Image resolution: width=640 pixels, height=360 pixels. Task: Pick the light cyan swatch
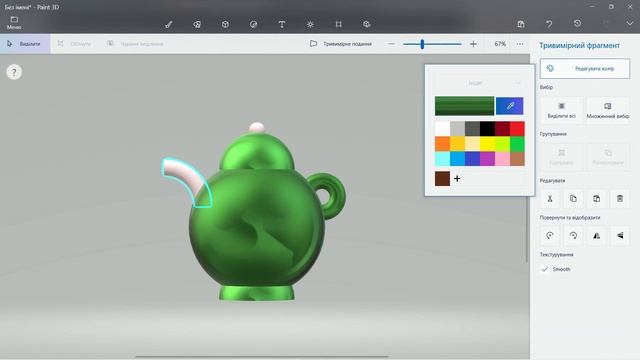442,158
